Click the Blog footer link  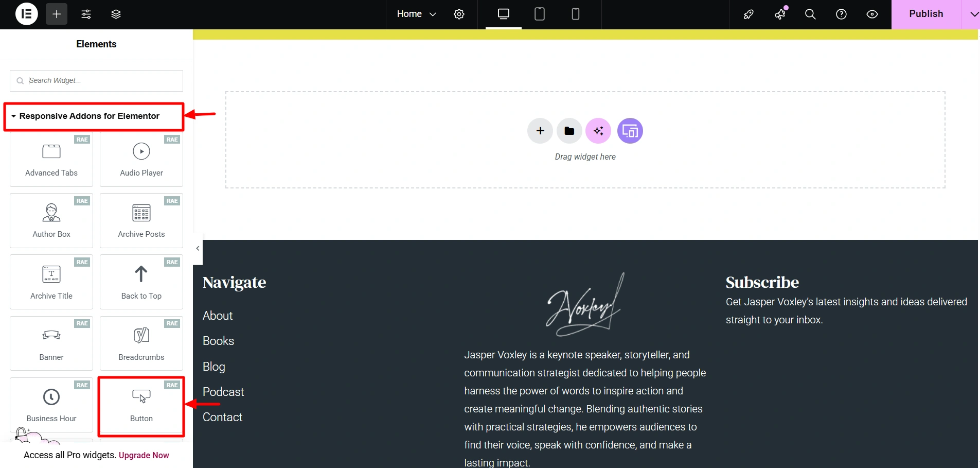click(214, 367)
